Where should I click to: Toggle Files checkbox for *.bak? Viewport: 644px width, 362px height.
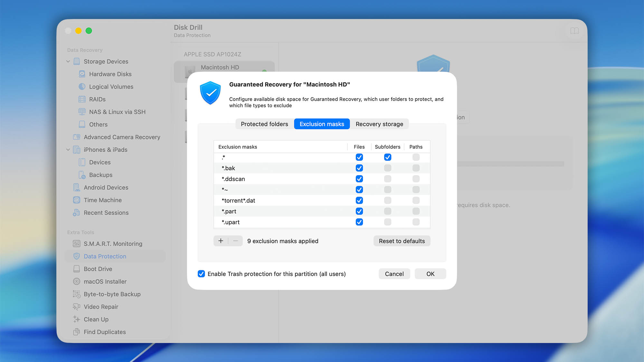coord(359,168)
